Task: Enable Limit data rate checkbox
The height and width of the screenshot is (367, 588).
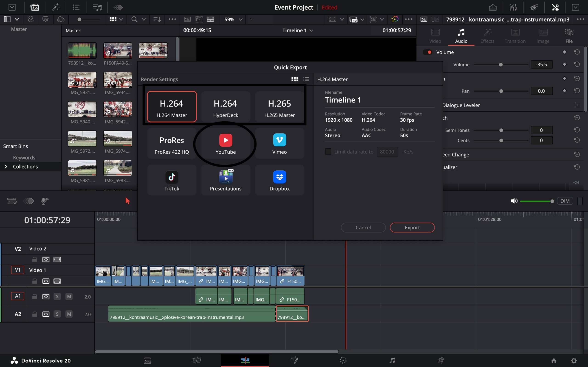Action: click(x=328, y=152)
